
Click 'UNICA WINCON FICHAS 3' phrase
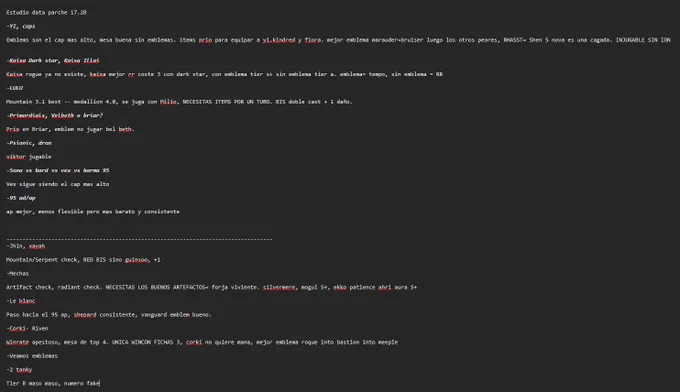pyautogui.click(x=146, y=342)
